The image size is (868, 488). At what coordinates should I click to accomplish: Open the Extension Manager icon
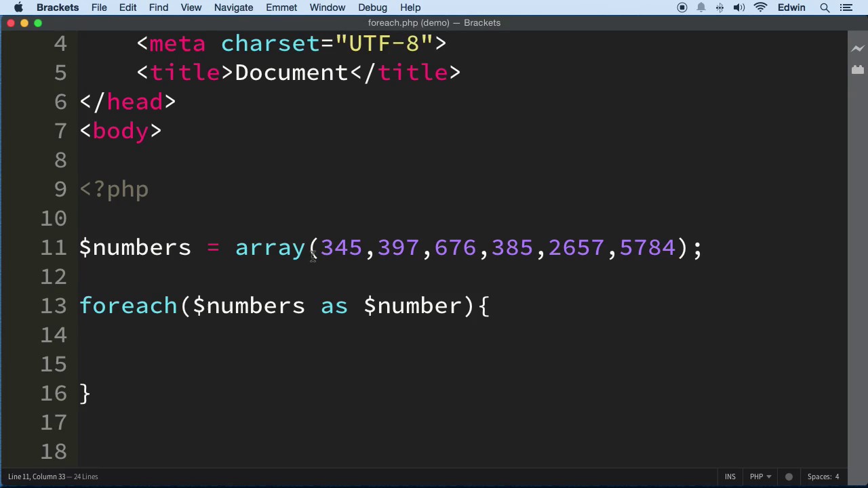point(858,69)
